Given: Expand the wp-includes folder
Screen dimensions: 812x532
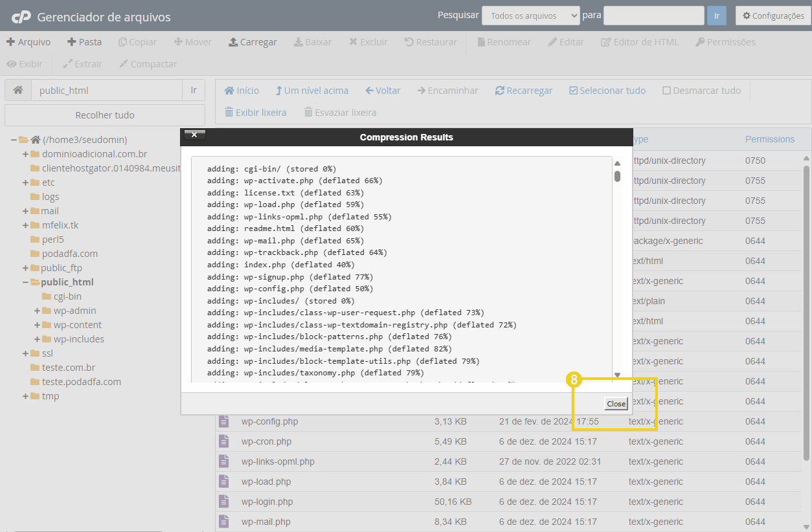Looking at the screenshot, I should coord(37,339).
